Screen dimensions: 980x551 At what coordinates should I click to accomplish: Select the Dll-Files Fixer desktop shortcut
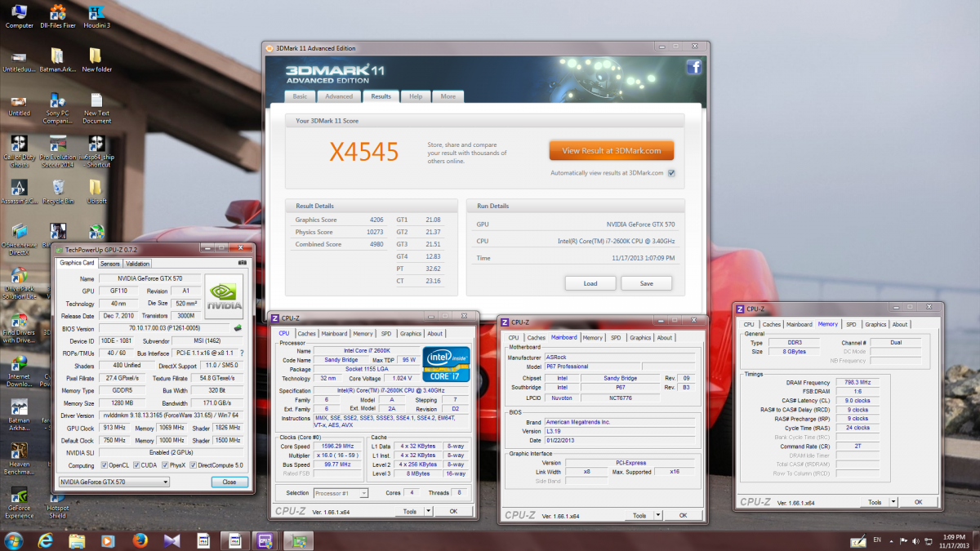tap(57, 16)
